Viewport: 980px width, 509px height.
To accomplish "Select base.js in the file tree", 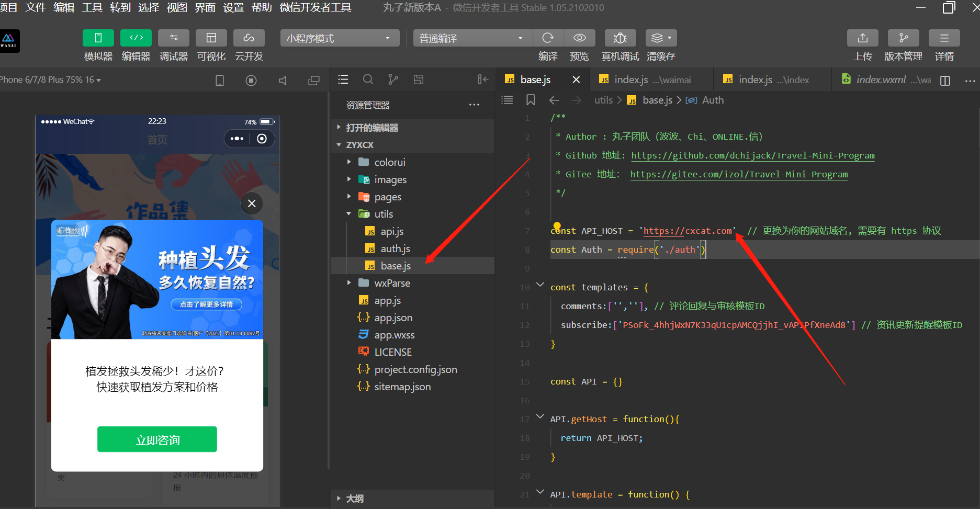I will pyautogui.click(x=412, y=266).
